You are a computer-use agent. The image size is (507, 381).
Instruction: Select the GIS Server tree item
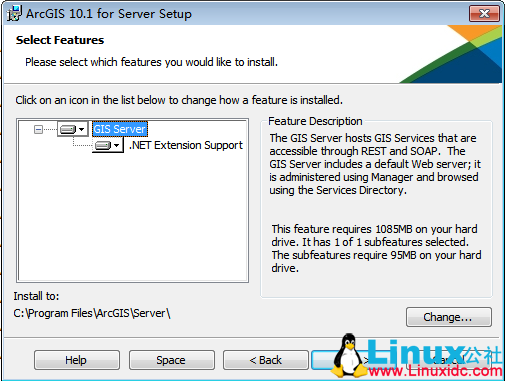tap(120, 129)
